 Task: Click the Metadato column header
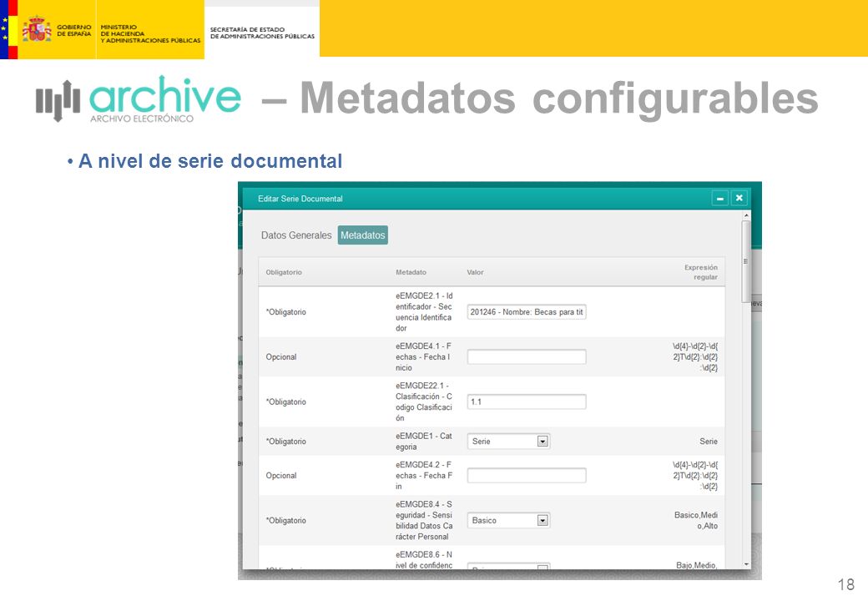pos(411,272)
